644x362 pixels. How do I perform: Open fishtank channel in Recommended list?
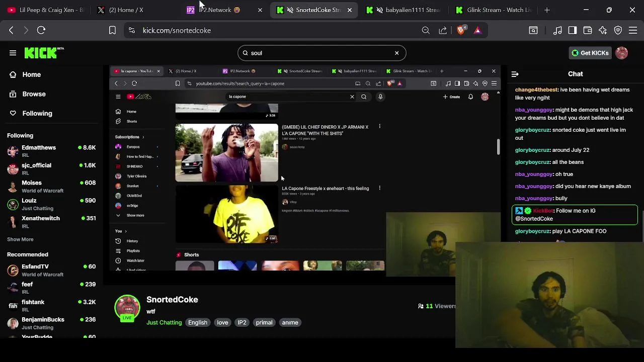[x=50, y=305]
